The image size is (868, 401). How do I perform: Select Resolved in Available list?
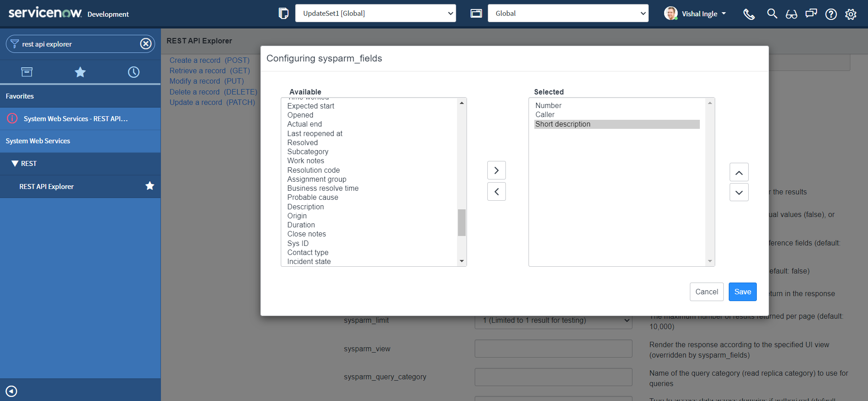pyautogui.click(x=302, y=142)
